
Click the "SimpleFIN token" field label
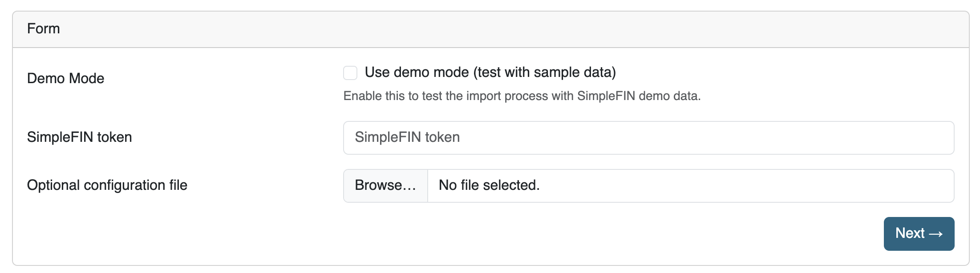click(79, 137)
